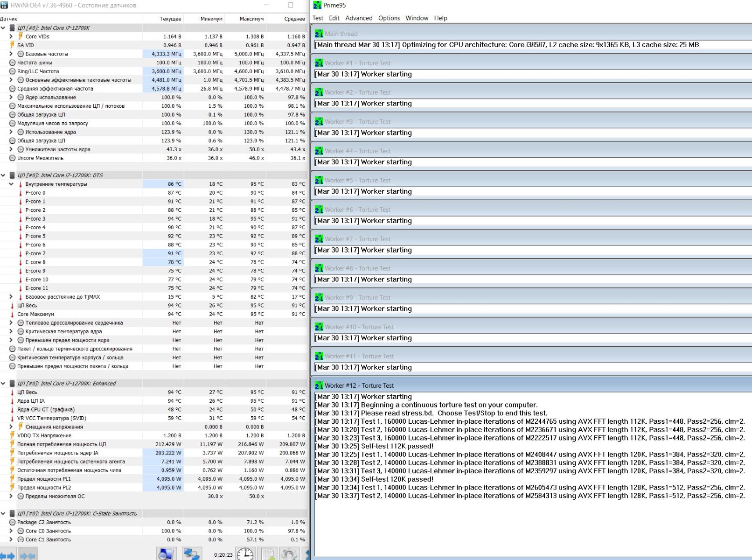The width and height of the screenshot is (752, 560).
Task: Open sensor settings gear icon
Action: click(x=289, y=554)
